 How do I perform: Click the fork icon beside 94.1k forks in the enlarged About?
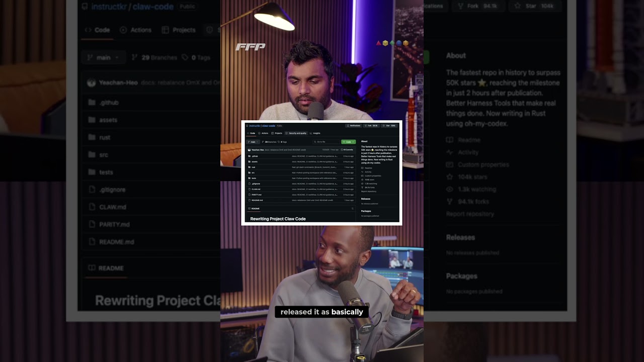pos(450,202)
